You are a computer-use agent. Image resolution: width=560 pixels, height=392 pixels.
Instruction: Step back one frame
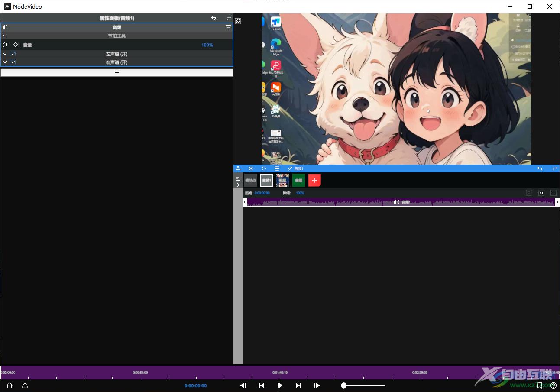click(x=243, y=386)
